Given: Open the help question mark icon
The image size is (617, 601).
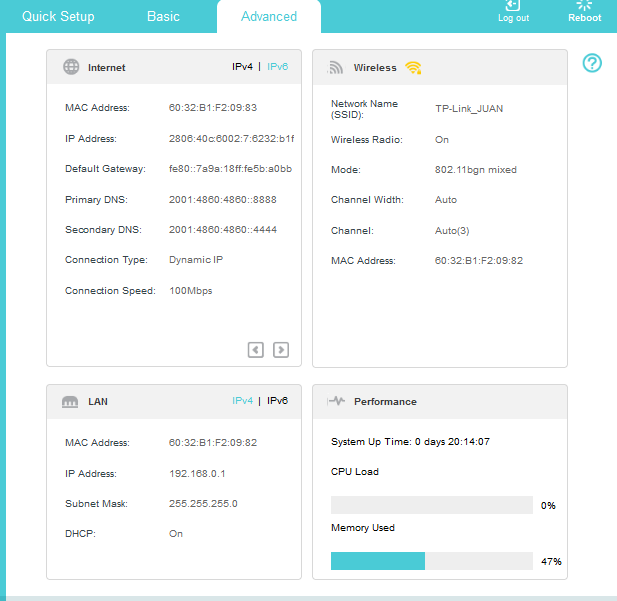Looking at the screenshot, I should point(593,64).
